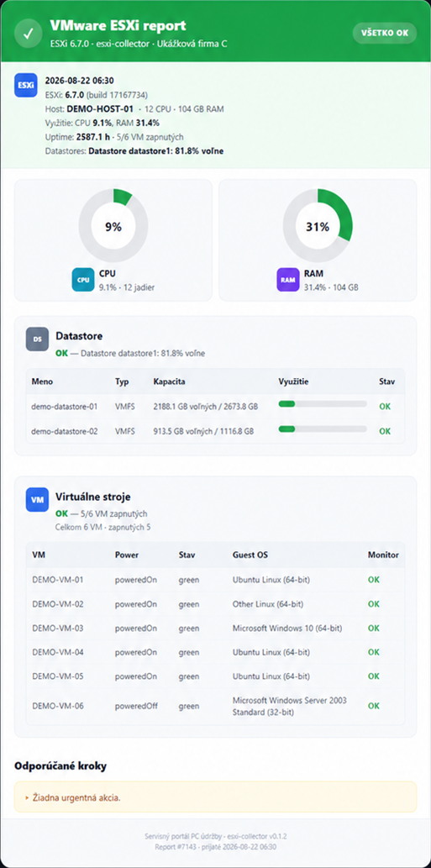Click OK status of demo-datastore-01

(x=385, y=407)
